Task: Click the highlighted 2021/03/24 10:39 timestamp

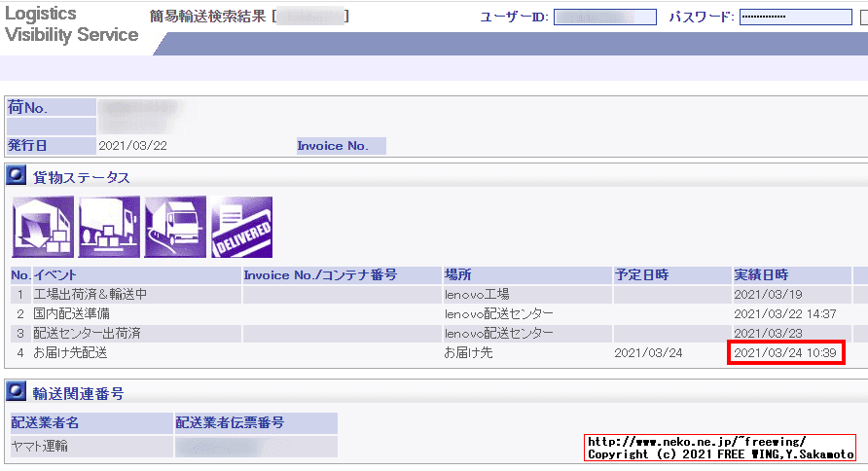Action: tap(786, 352)
